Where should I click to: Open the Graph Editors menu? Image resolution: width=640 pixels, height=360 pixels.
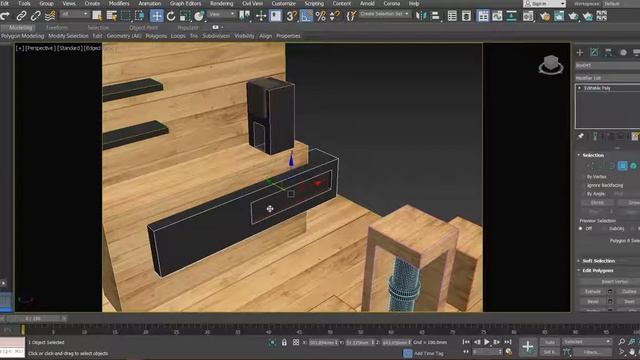pyautogui.click(x=185, y=3)
